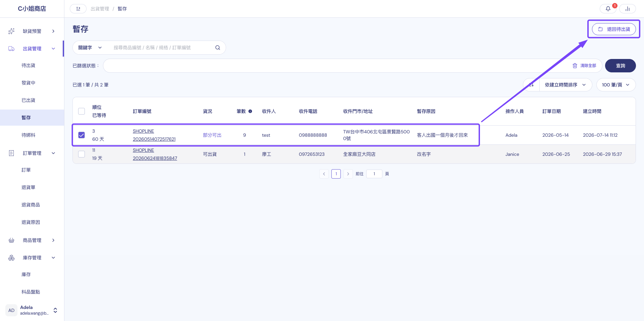This screenshot has height=321, width=644.
Task: Click the search magnifier icon
Action: [218, 48]
